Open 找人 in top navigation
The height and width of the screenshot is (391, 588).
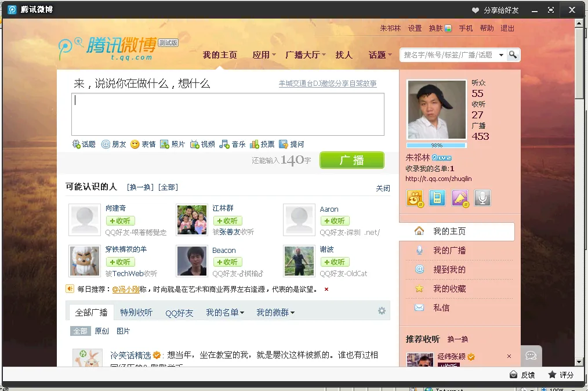(344, 55)
